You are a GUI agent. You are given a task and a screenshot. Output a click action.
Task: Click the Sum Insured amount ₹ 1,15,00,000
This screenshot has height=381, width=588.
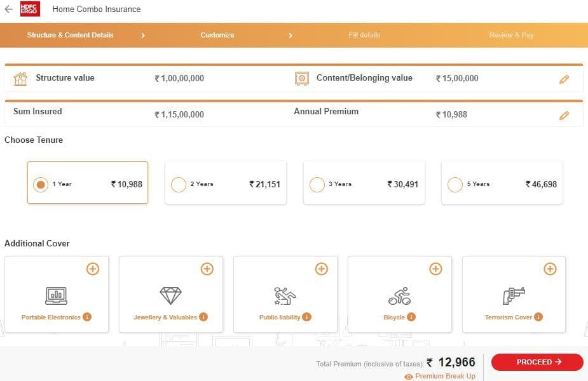click(179, 115)
